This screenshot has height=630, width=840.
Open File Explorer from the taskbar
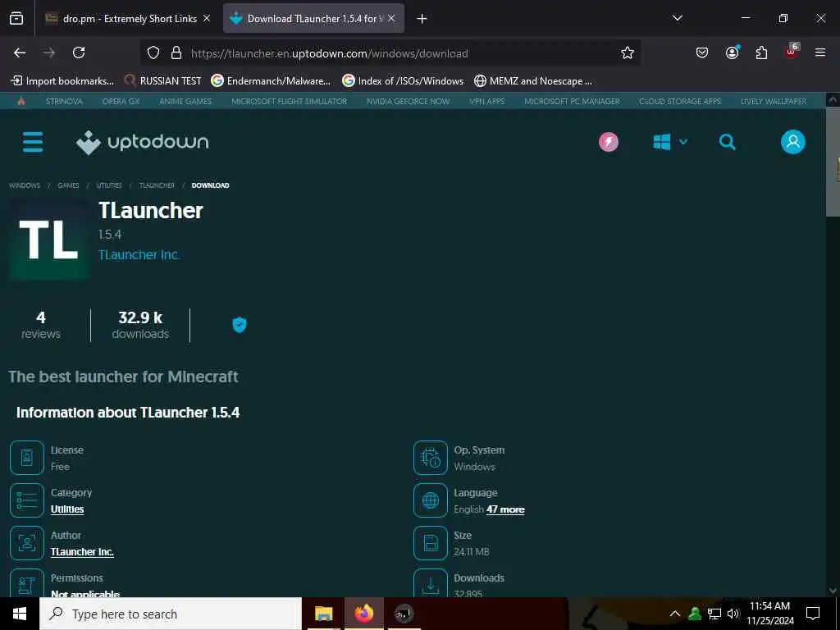[323, 614]
